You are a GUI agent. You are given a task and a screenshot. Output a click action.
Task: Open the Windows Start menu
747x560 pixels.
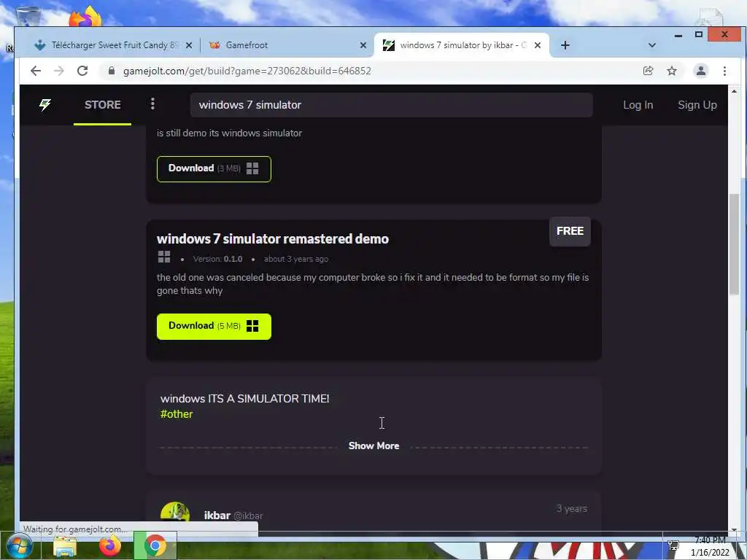(20, 545)
